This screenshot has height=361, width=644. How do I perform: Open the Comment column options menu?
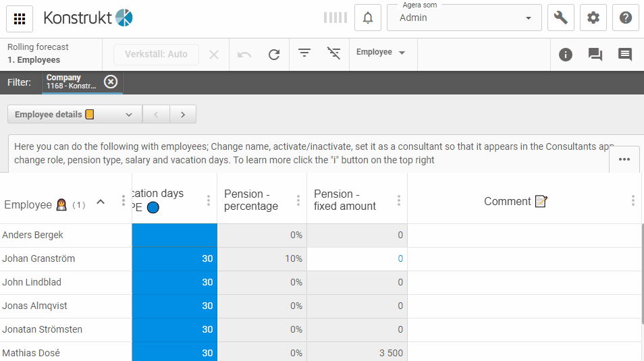click(x=633, y=200)
